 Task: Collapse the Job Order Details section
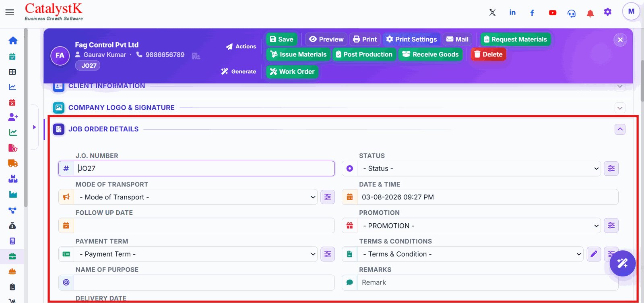point(620,129)
